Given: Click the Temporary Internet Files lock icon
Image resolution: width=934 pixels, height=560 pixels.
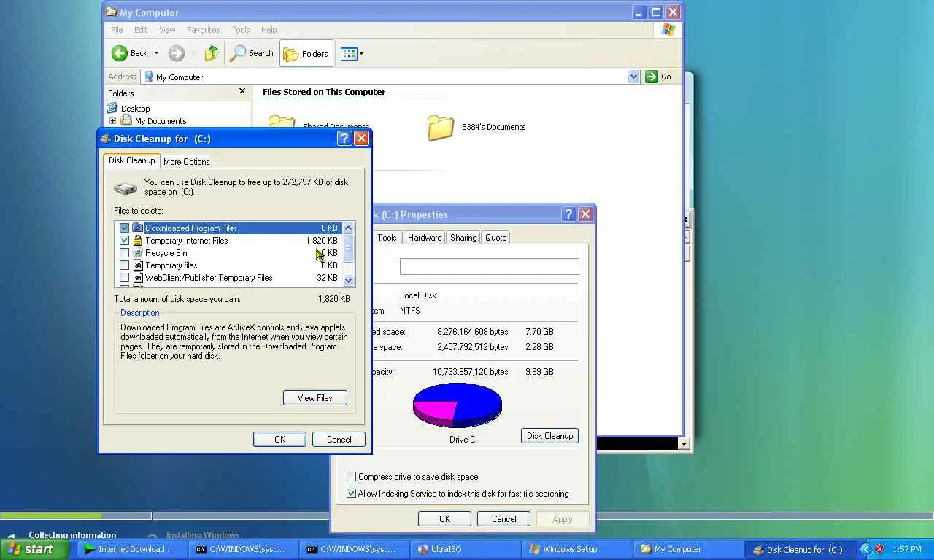Looking at the screenshot, I should pyautogui.click(x=137, y=241).
